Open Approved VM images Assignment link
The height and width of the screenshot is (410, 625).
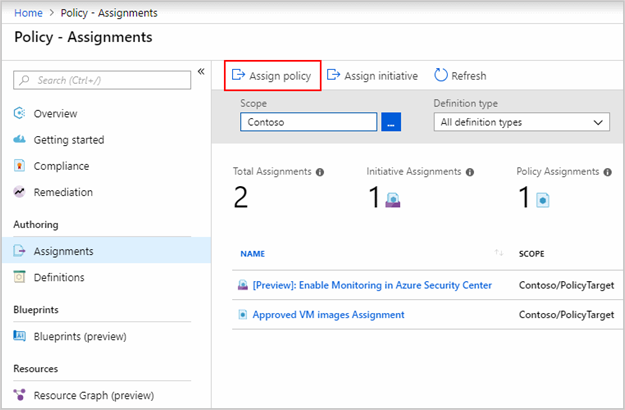click(328, 315)
